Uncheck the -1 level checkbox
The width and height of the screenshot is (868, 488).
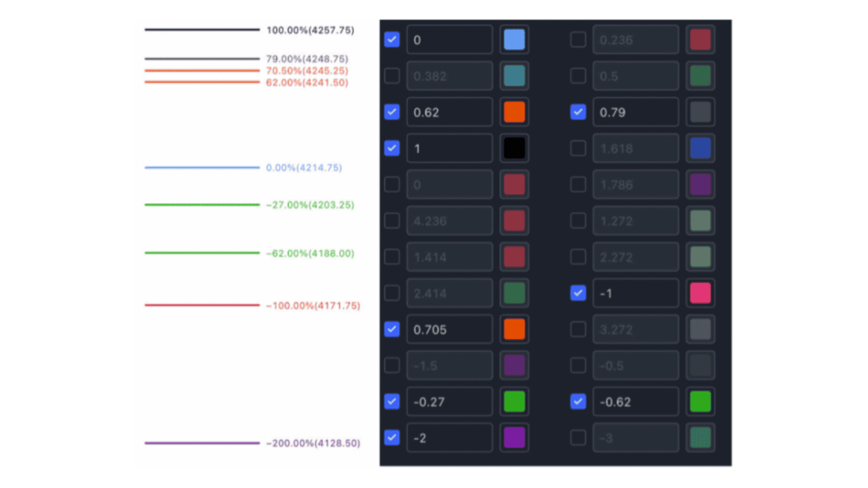point(578,292)
